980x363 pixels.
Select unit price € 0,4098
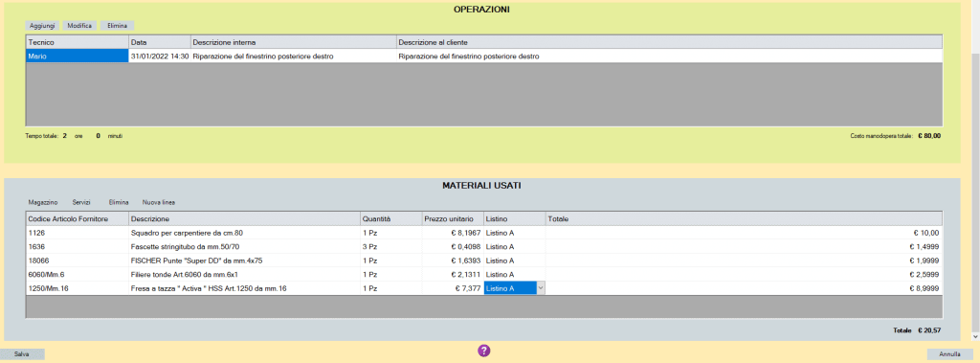(453, 246)
